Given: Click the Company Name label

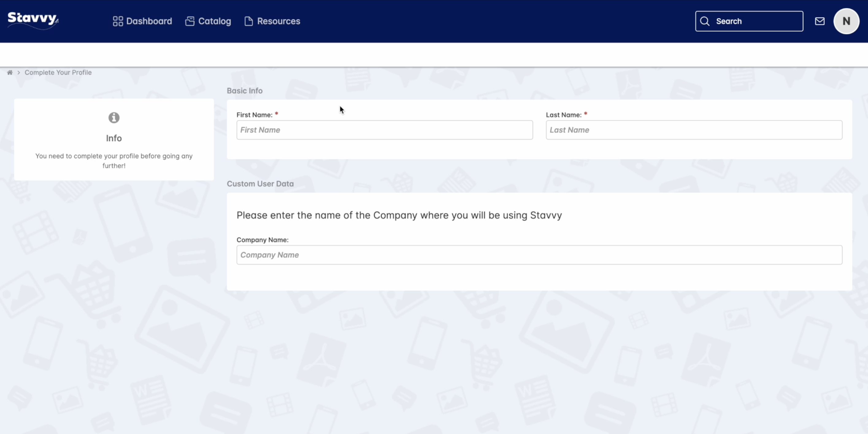Looking at the screenshot, I should pos(262,240).
